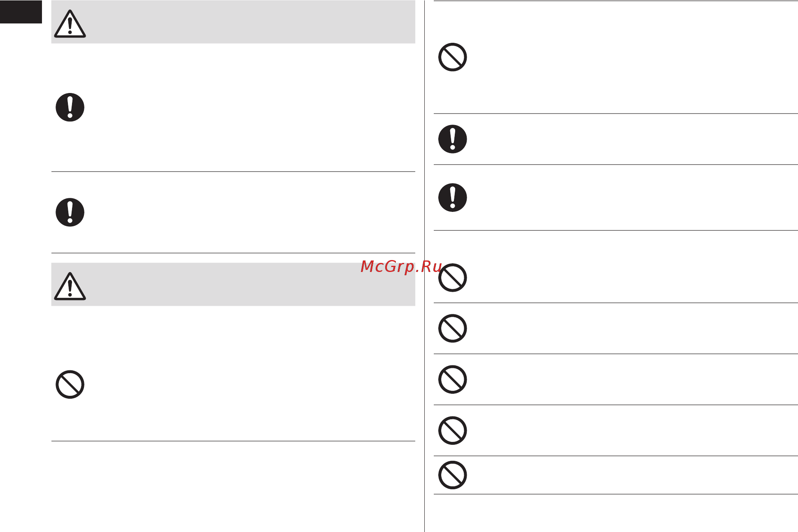Click the warning triangle in the lower gray banner

(70, 286)
